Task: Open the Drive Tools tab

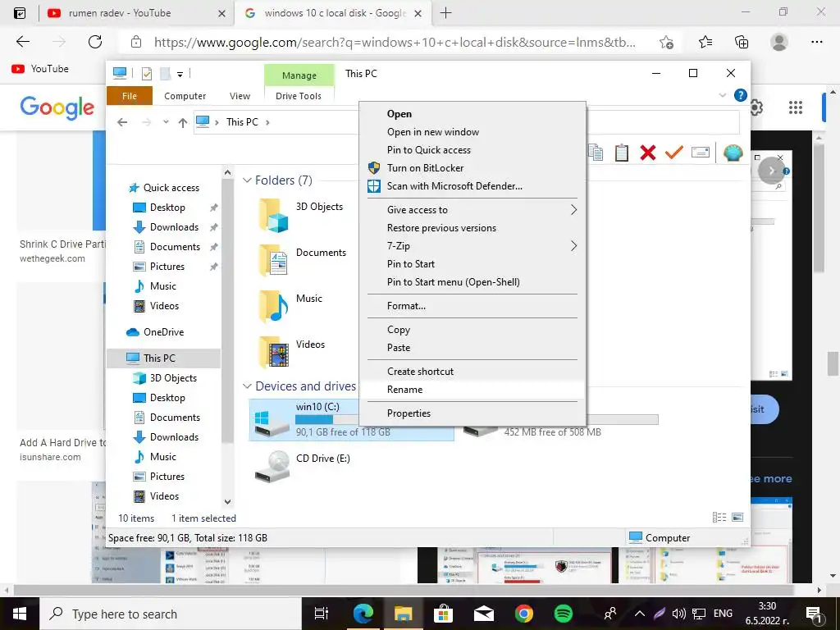Action: click(x=299, y=96)
